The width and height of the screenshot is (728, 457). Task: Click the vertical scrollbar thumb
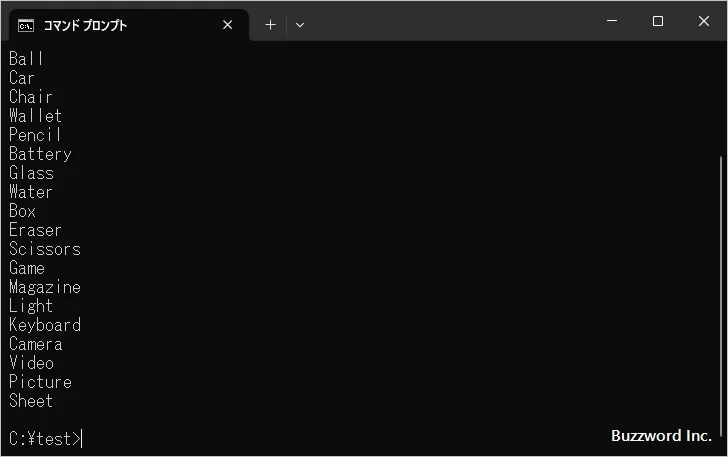721,290
